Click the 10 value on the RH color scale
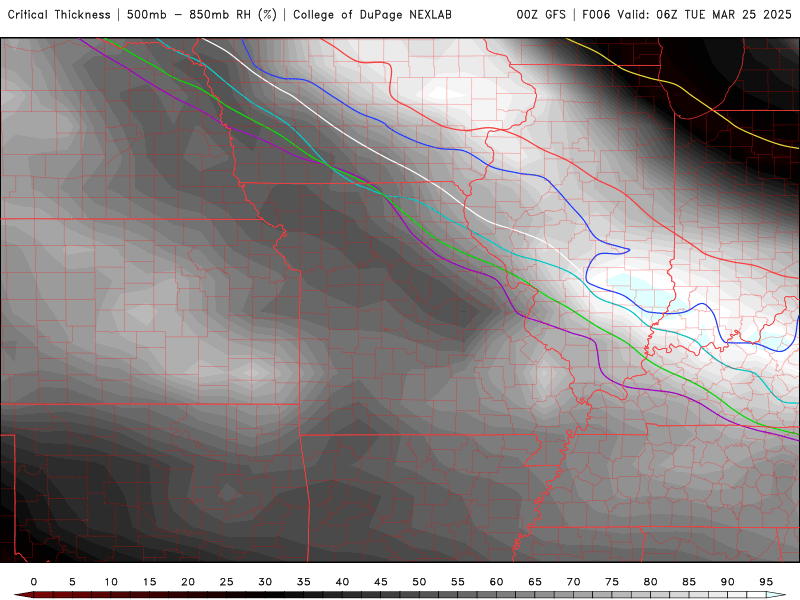Screen dimensions: 800x600 coord(111,582)
